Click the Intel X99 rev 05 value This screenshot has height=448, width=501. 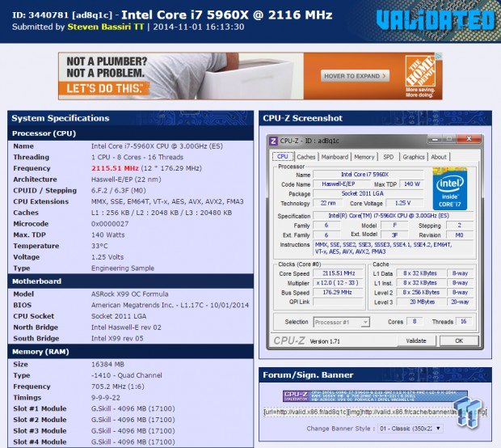(x=117, y=338)
